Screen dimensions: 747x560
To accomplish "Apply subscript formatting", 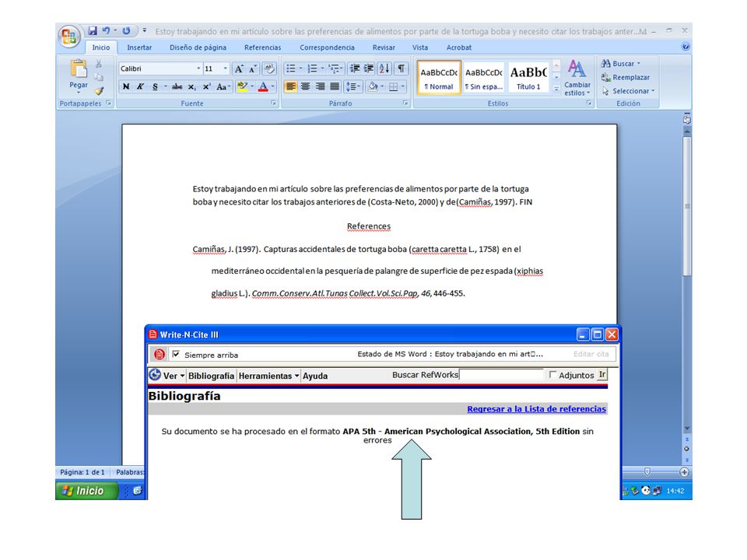I will (x=191, y=86).
